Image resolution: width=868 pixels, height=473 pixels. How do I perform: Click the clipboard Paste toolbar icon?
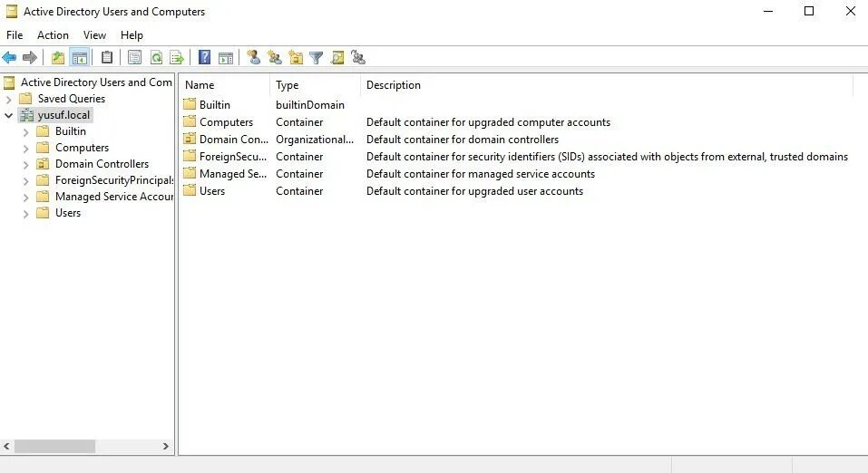(107, 57)
